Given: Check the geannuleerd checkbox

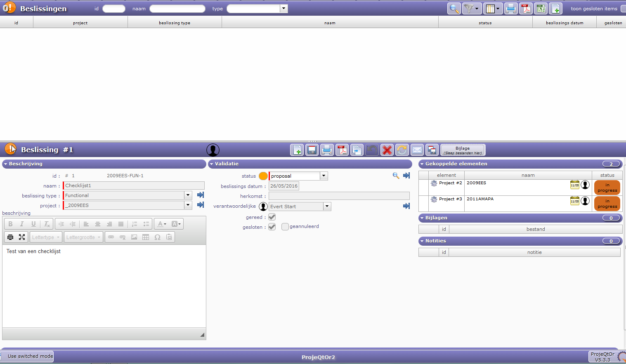Looking at the screenshot, I should [x=285, y=227].
